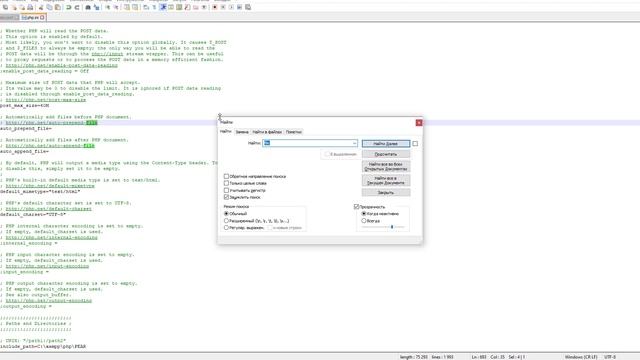Toggle synchronized vertical scrolling icon
The width and height of the screenshot is (640, 360).
[x=127, y=7]
